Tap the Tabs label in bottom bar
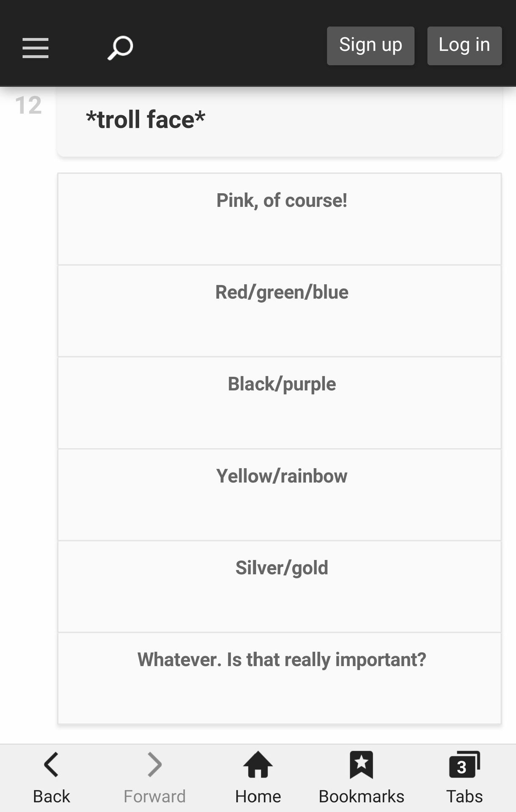Image resolution: width=516 pixels, height=812 pixels. coord(464,796)
